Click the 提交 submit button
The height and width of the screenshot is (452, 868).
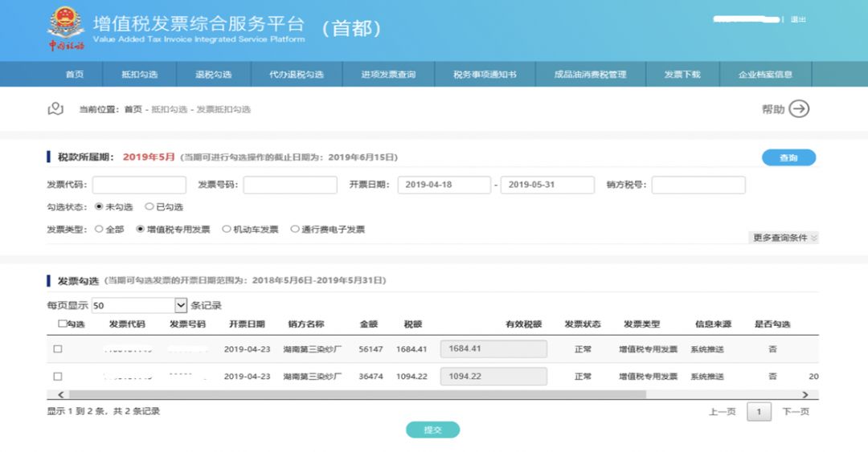click(x=432, y=430)
